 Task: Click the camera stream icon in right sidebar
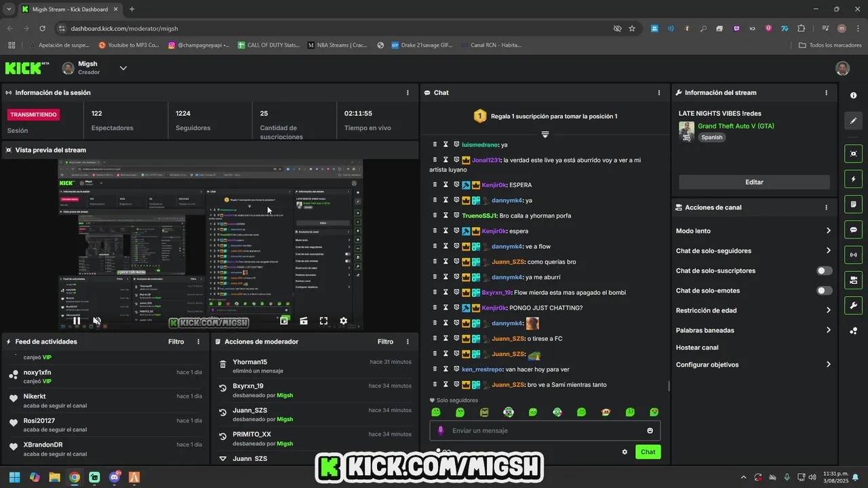coord(854,280)
